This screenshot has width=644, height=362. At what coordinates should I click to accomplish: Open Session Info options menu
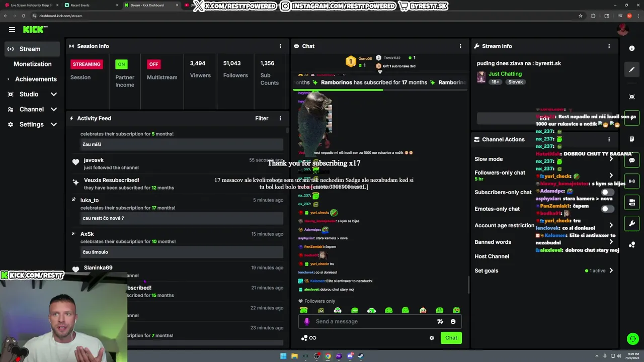(x=280, y=46)
